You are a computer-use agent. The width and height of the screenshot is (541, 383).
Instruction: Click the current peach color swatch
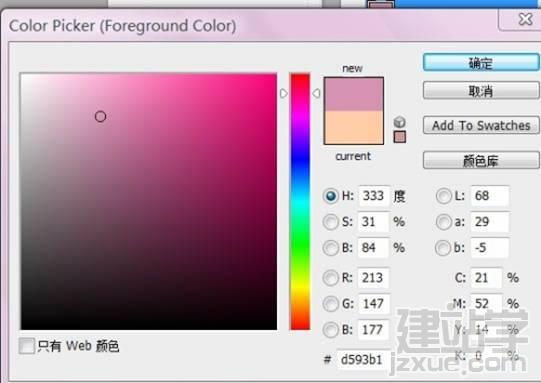[354, 127]
